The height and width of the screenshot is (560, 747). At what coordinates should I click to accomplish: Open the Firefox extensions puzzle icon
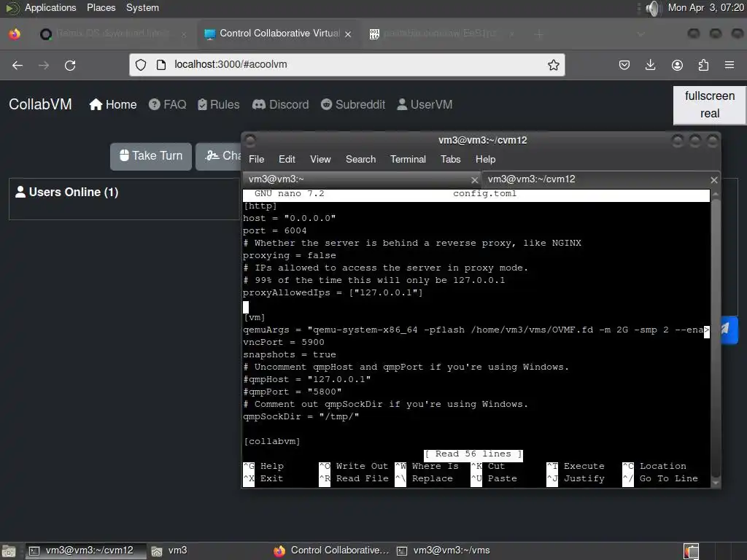click(703, 65)
